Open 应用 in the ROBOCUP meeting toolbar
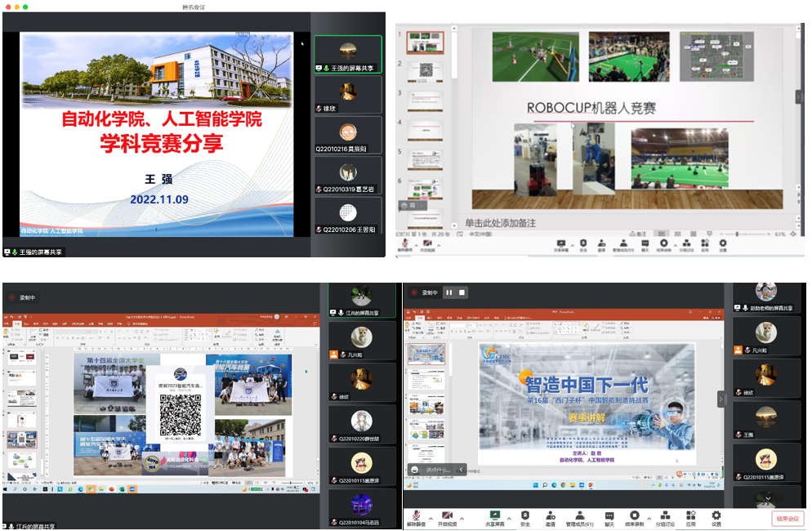The image size is (812, 531). [x=705, y=245]
